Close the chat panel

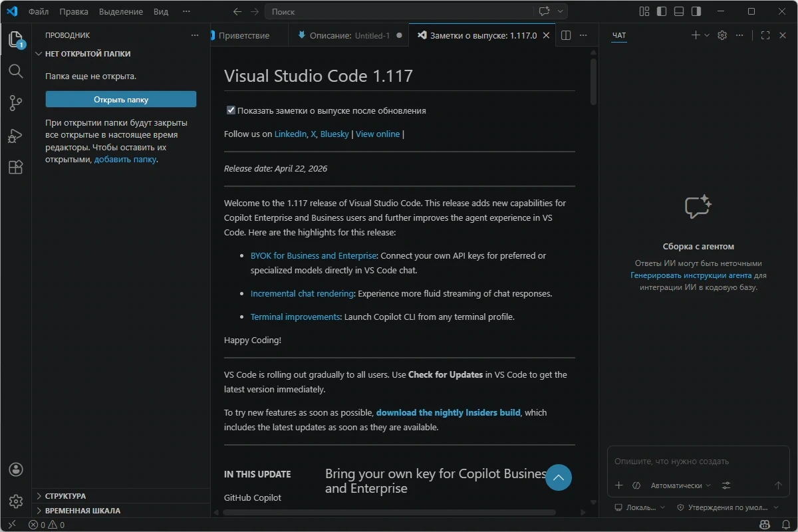[x=783, y=35]
